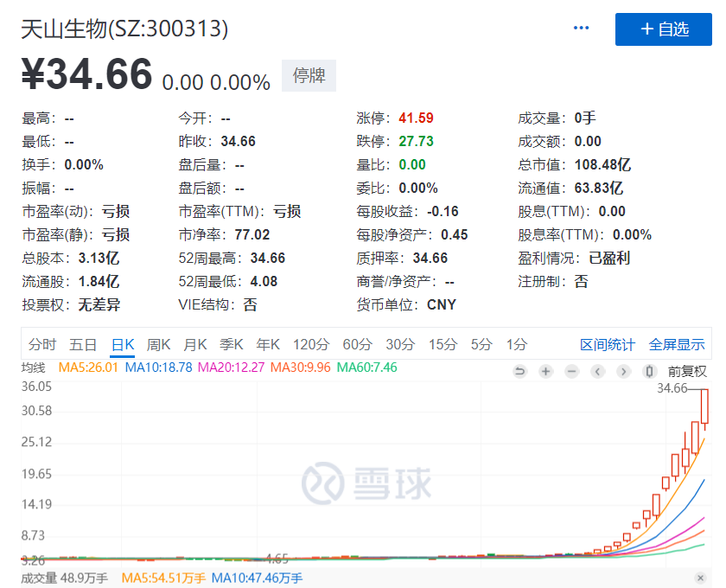Click the 每股收益 value -0.16
Screen dimensions: 726x588
(x=443, y=212)
